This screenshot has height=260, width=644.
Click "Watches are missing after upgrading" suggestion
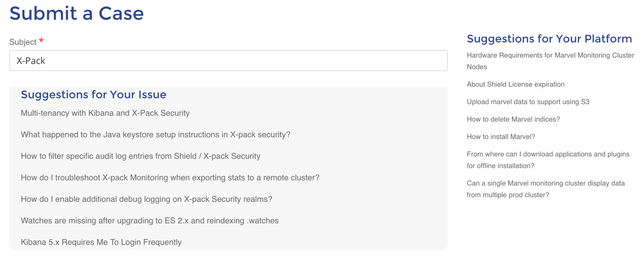coord(149,220)
